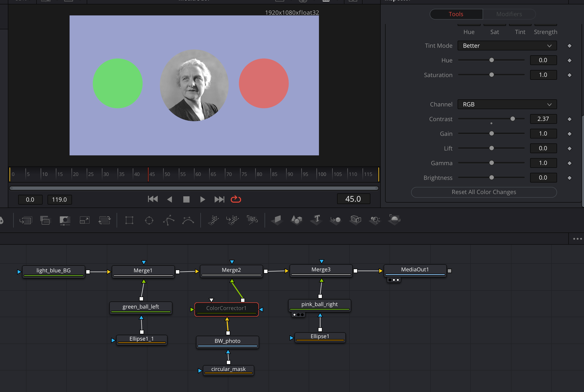Image resolution: width=584 pixels, height=392 pixels.
Task: Add a Renderer 3D node
Action: 394,220
